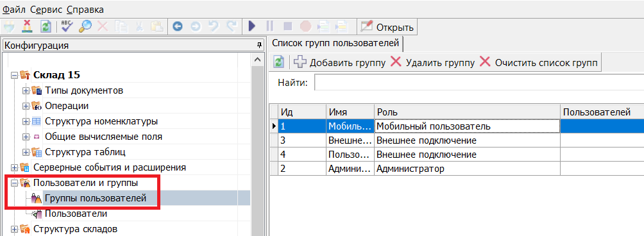
Task: Click the spell check ABC icon
Action: tap(67, 27)
